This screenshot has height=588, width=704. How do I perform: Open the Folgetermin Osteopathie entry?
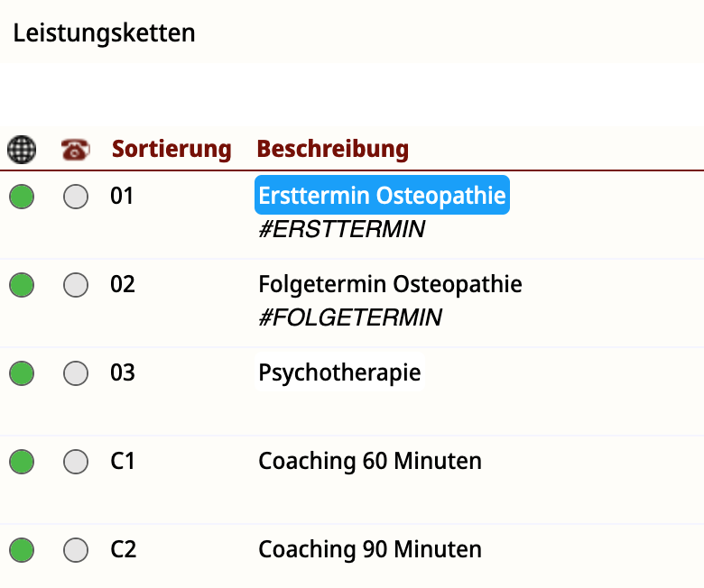point(390,284)
